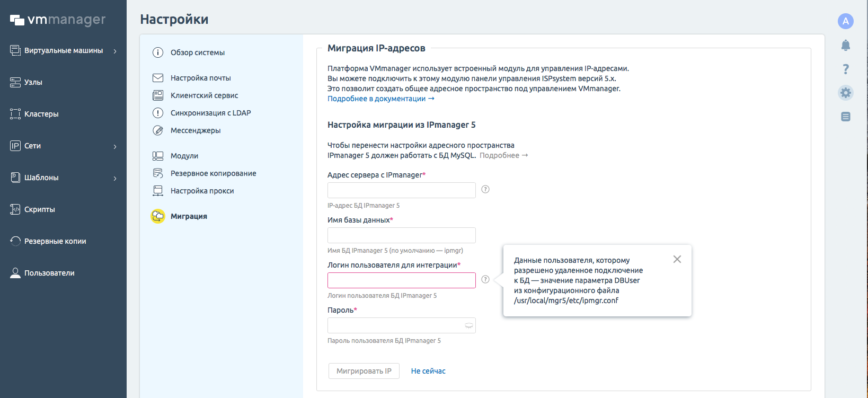The image size is (868, 398).
Task: Open notifications bell icon
Action: tap(846, 45)
